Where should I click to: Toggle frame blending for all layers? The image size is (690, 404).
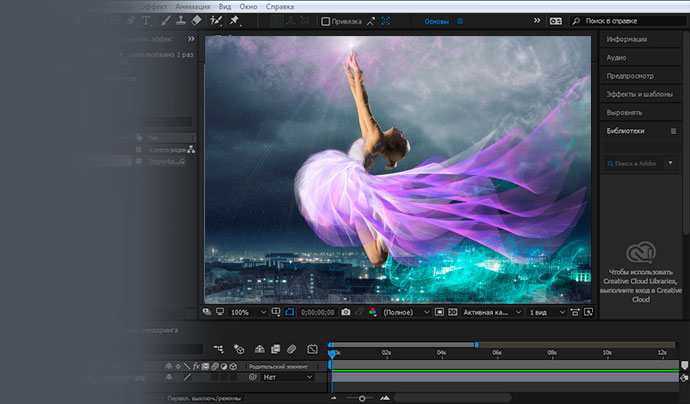coord(276,349)
